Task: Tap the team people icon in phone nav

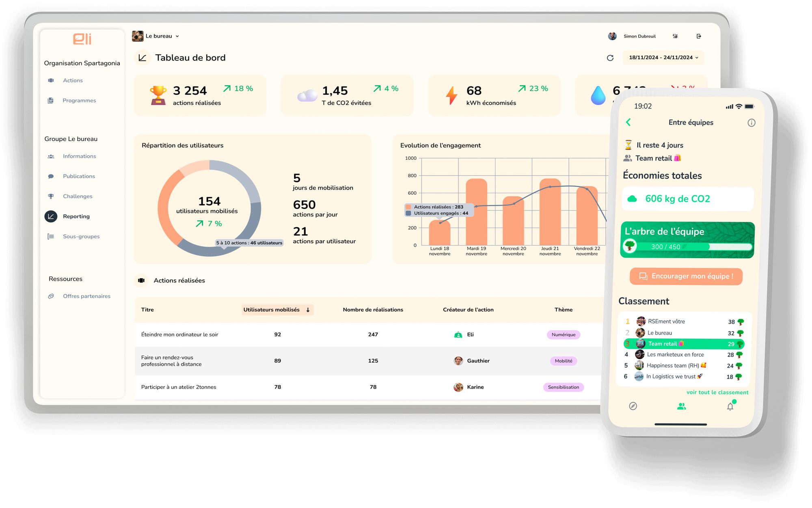Action: (x=682, y=407)
